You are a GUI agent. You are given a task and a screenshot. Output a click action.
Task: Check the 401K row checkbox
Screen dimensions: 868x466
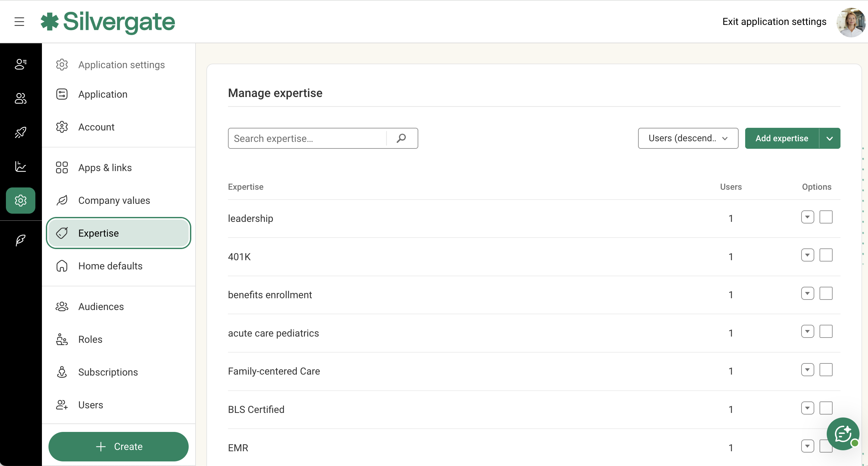pyautogui.click(x=826, y=255)
